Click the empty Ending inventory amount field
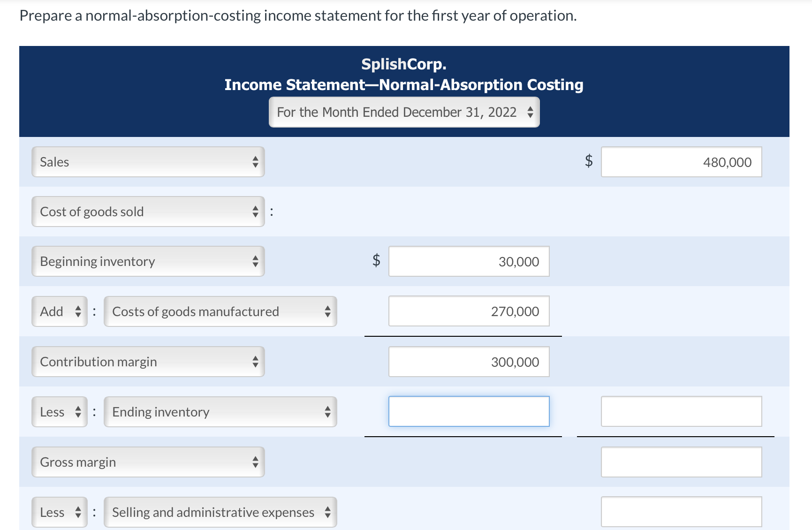This screenshot has height=530, width=812. (469, 411)
